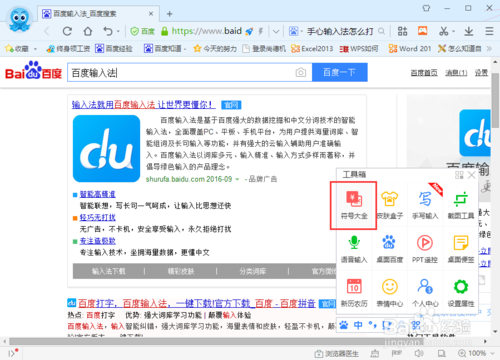Open 浏览器医生 in the status bar
Viewport: 500px width, 360px height.
point(337,353)
